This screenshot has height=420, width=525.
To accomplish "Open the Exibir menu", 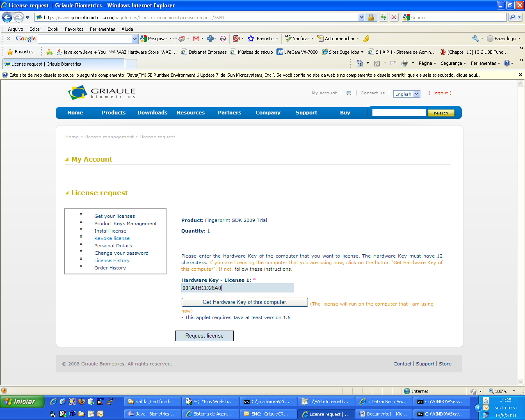I will coord(53,29).
